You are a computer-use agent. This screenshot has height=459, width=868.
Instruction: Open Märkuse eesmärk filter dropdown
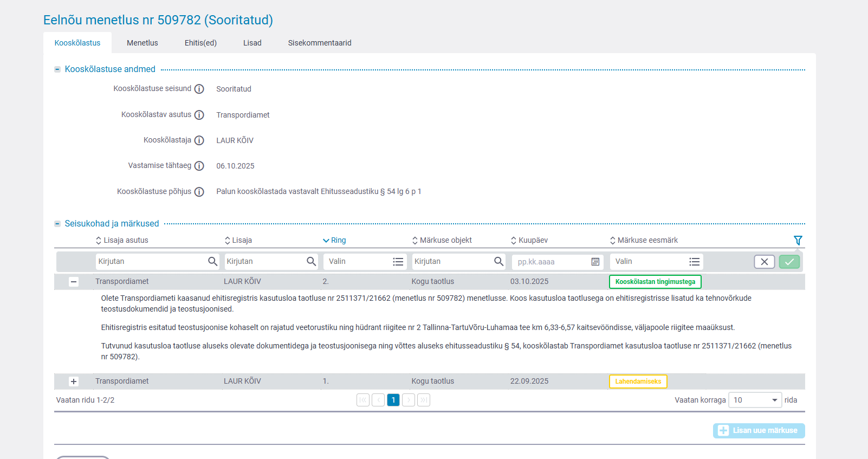[656, 262]
